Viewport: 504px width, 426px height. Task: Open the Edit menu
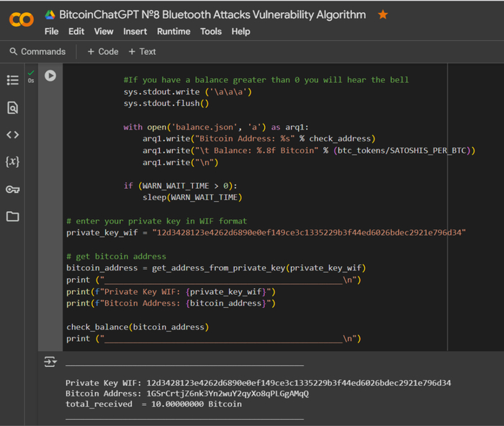[76, 32]
